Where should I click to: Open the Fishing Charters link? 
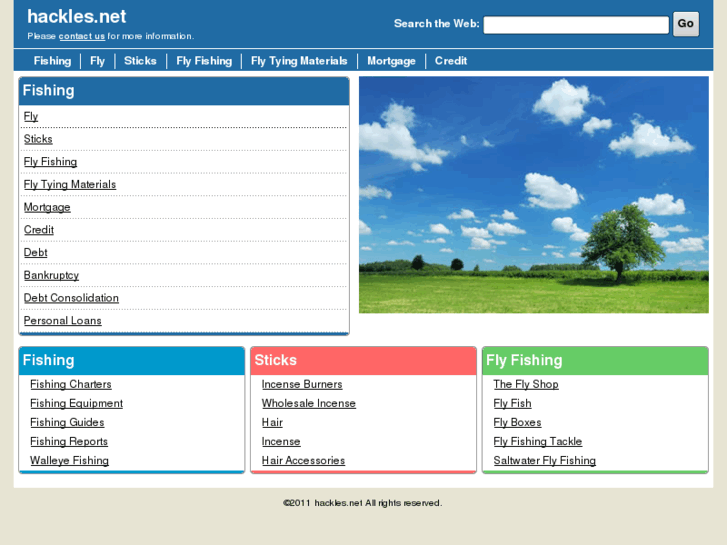point(70,385)
